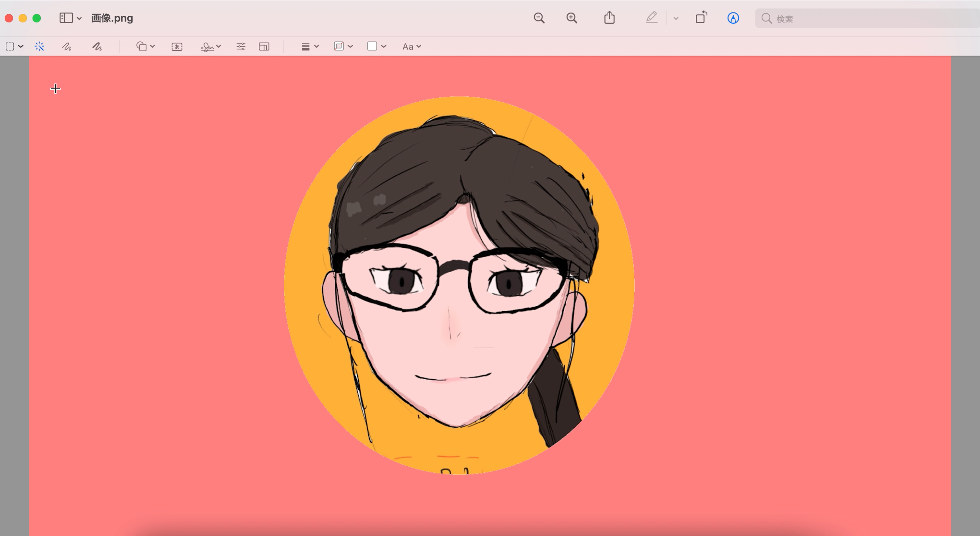The image size is (980, 536).
Task: Expand highlight options dropdown arrow
Action: pos(676,18)
